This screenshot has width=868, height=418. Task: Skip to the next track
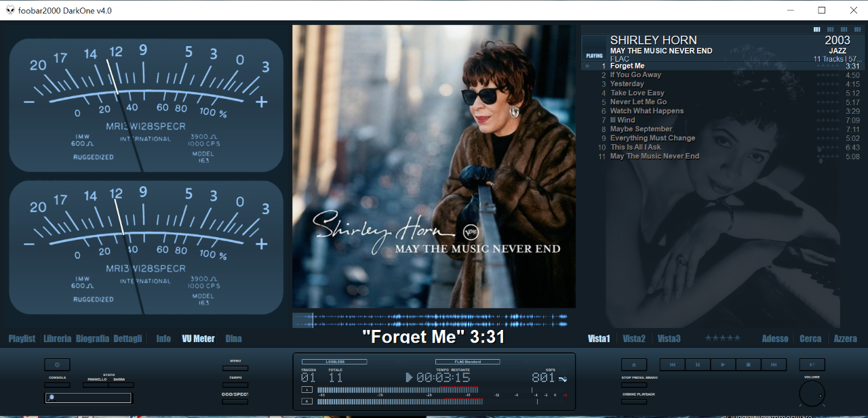click(773, 364)
